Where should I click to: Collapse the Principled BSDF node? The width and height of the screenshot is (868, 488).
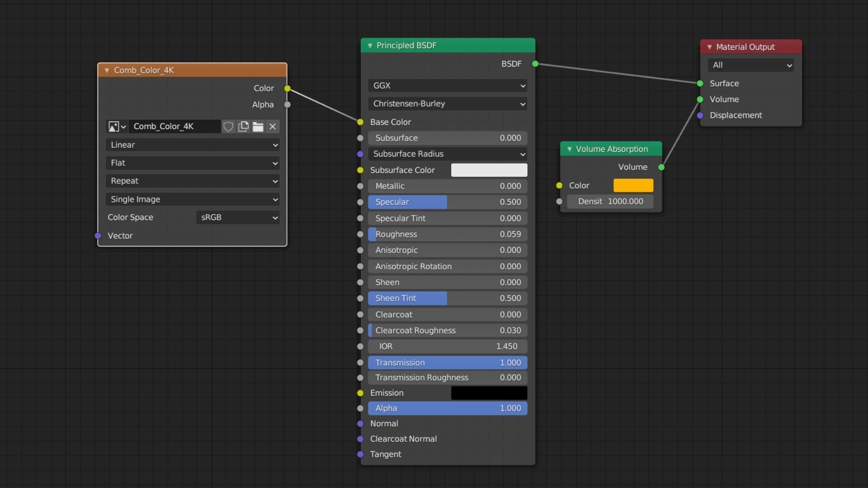[x=370, y=46]
